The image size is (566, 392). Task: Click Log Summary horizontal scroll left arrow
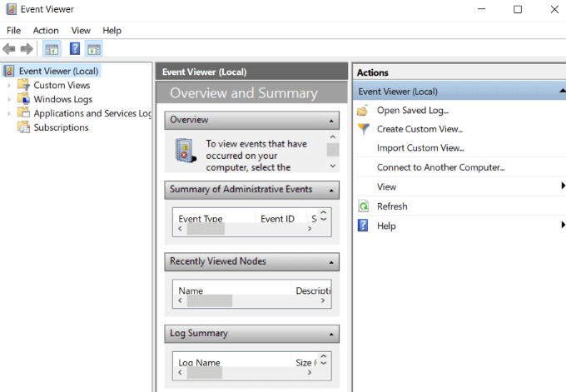(x=180, y=372)
